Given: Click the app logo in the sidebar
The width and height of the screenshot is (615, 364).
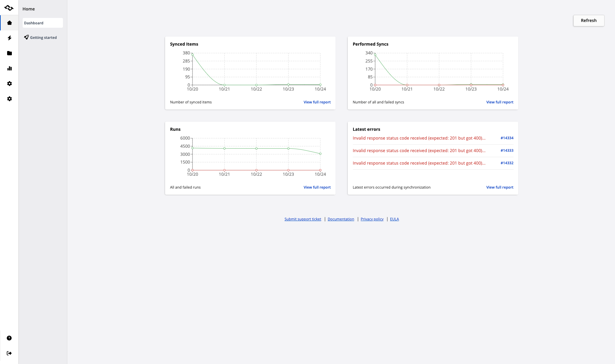Looking at the screenshot, I should 9,8.
